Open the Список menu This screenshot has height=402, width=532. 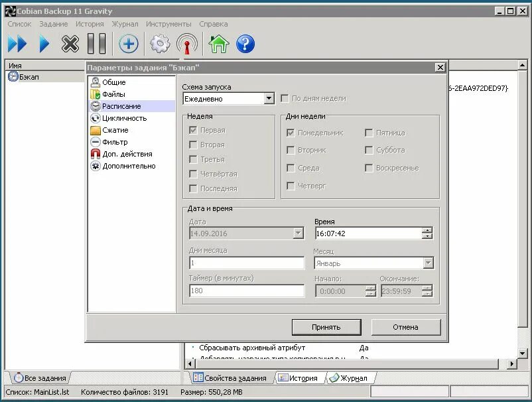coord(19,24)
